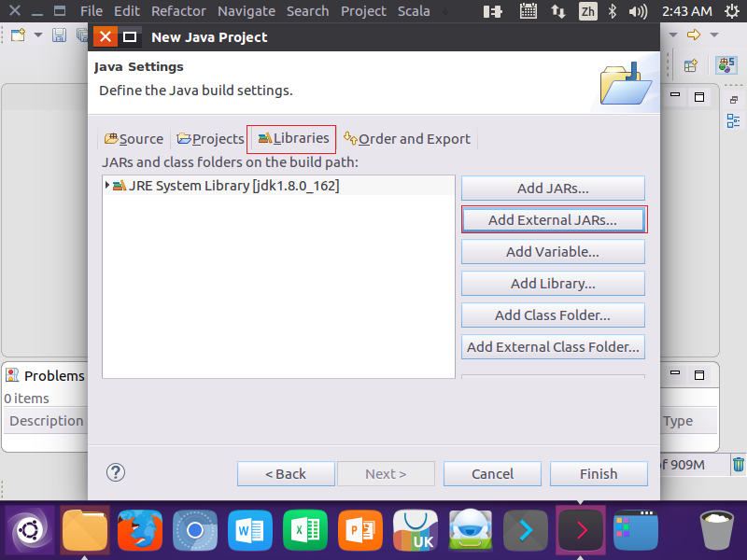Switch to the Source tab
The width and height of the screenshot is (747, 560).
134,139
